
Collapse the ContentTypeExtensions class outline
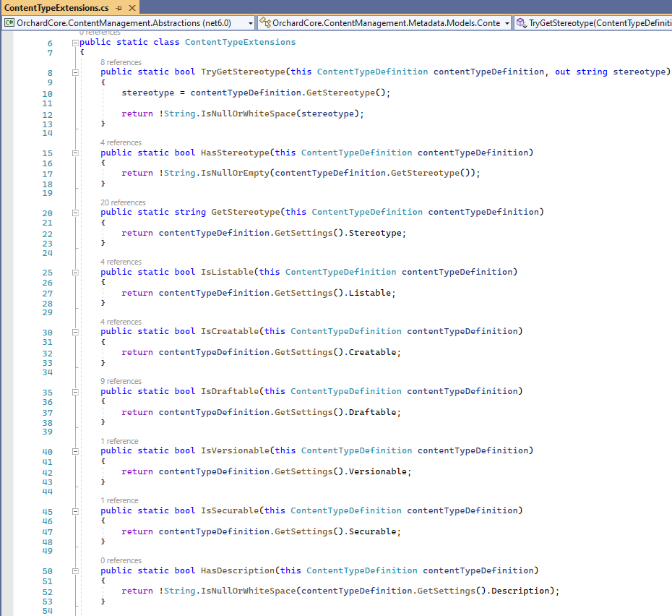(75, 43)
